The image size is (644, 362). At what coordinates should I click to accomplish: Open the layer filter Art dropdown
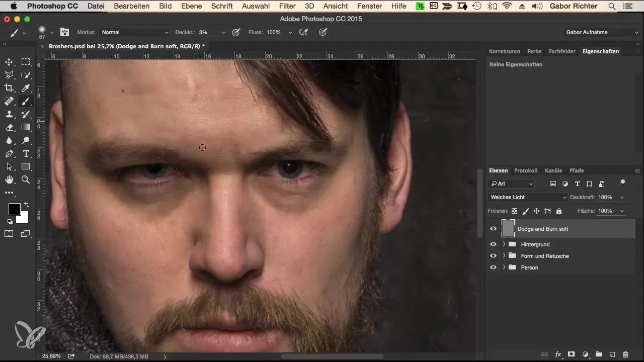click(x=511, y=184)
